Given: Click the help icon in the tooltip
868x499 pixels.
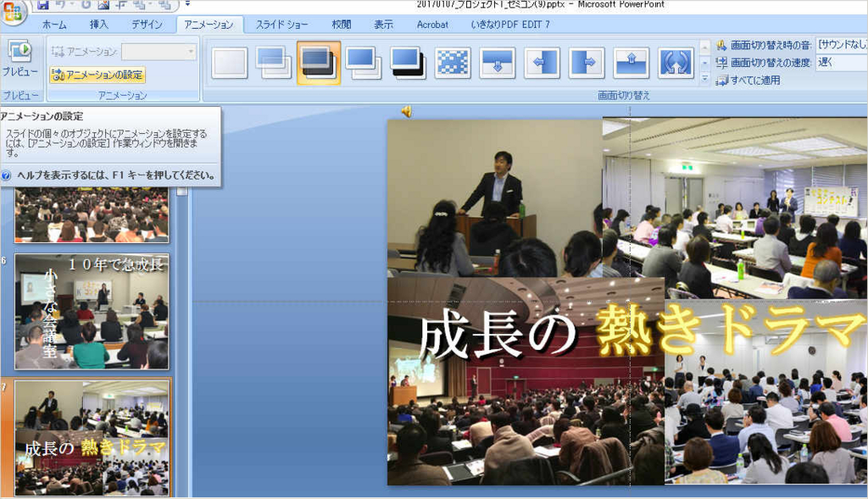Looking at the screenshot, I should [6, 175].
